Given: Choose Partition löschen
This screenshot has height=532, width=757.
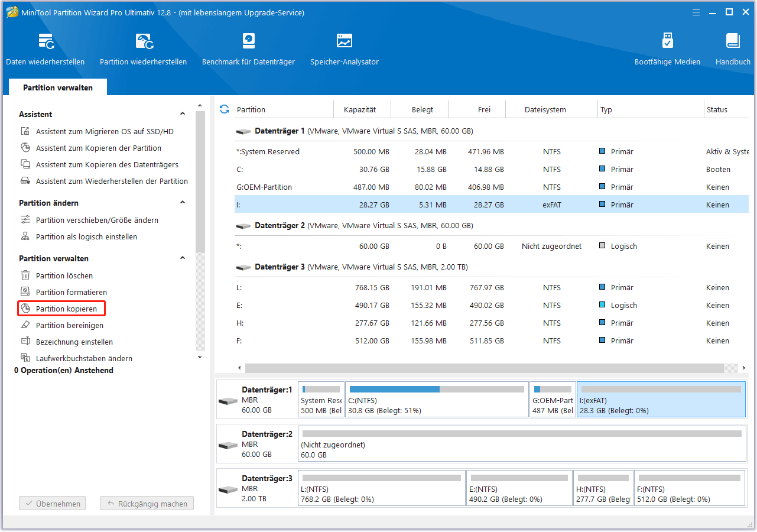Looking at the screenshot, I should (x=57, y=276).
